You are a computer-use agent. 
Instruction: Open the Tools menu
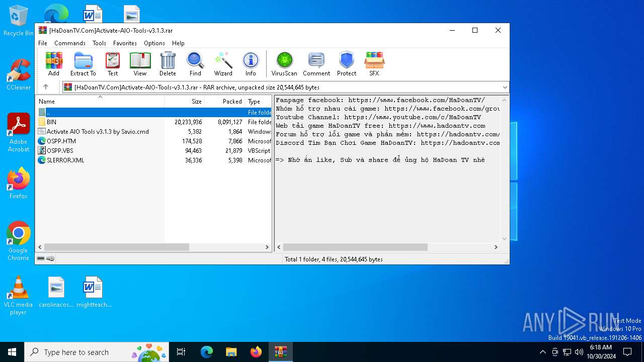click(x=99, y=43)
